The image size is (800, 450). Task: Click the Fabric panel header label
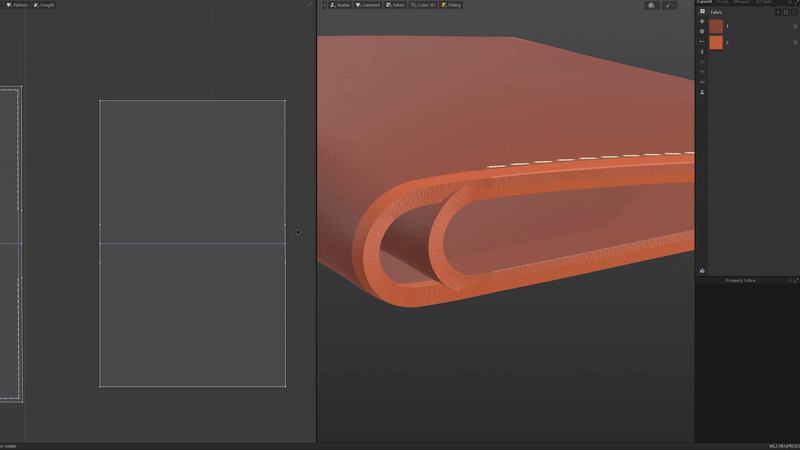[x=716, y=12]
